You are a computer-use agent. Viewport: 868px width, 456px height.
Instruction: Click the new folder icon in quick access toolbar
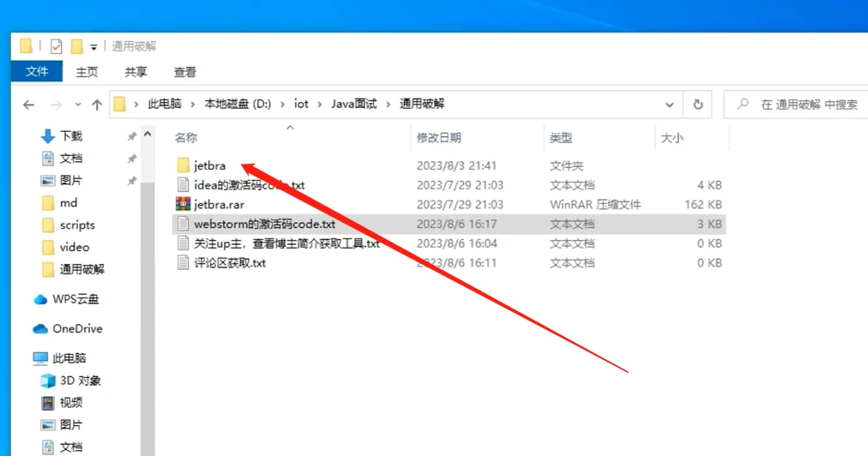click(77, 46)
